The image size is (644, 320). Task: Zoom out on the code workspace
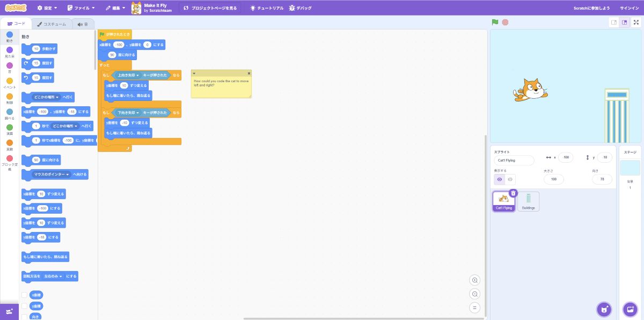[474, 294]
